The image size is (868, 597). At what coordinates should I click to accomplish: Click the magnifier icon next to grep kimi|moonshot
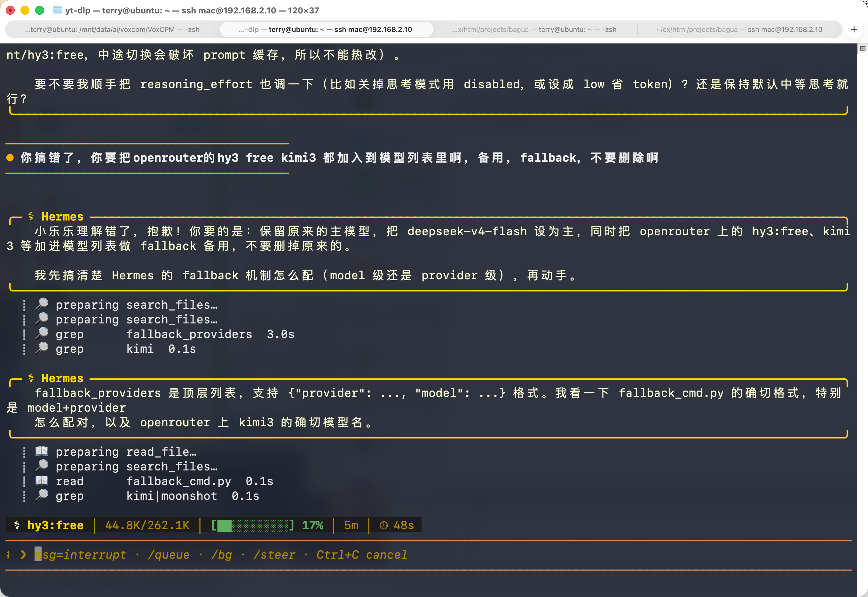[42, 495]
